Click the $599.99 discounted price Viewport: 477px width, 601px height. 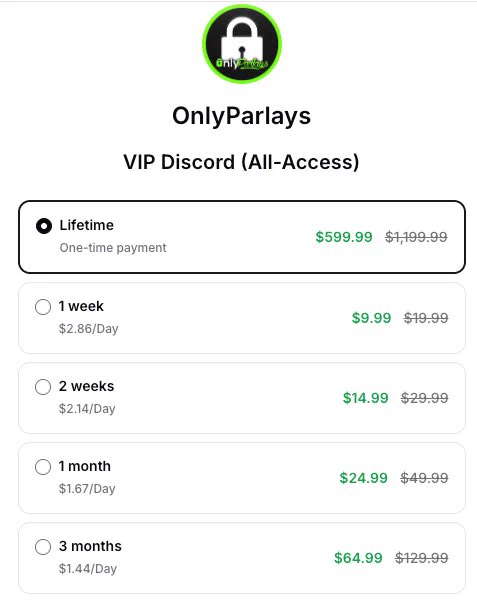coord(344,237)
